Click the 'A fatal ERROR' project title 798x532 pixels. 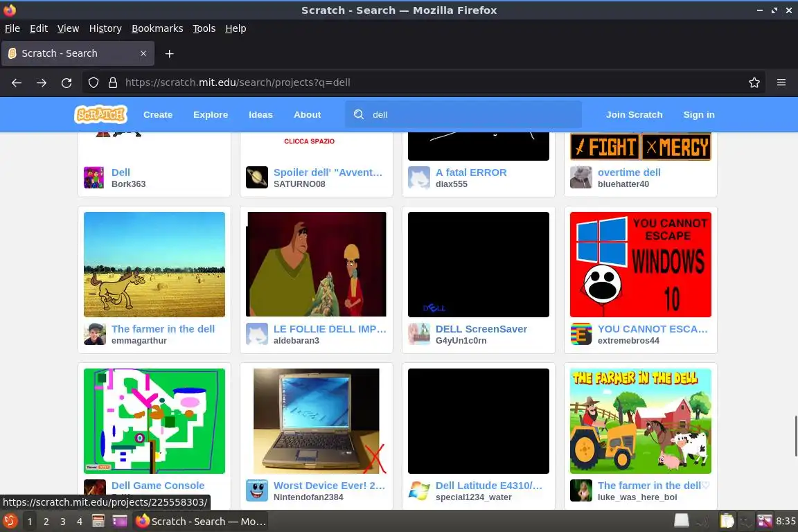471,172
